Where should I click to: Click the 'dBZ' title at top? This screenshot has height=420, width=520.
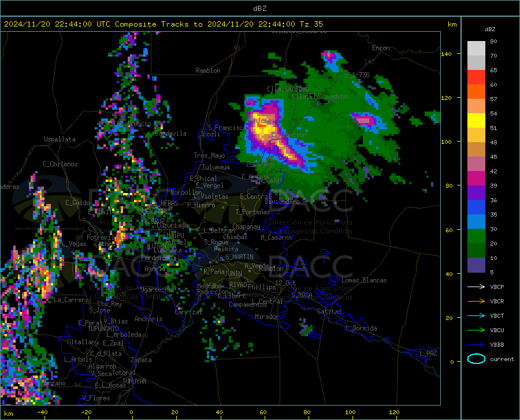(x=259, y=9)
